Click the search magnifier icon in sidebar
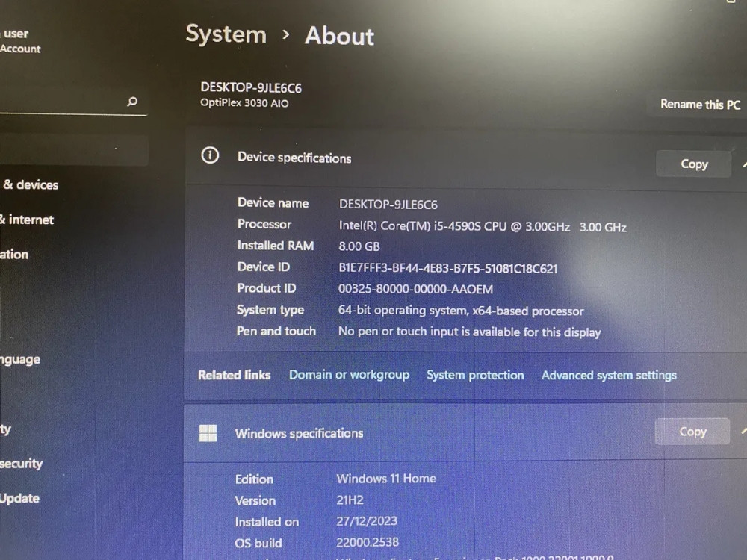The width and height of the screenshot is (747, 560). [132, 101]
